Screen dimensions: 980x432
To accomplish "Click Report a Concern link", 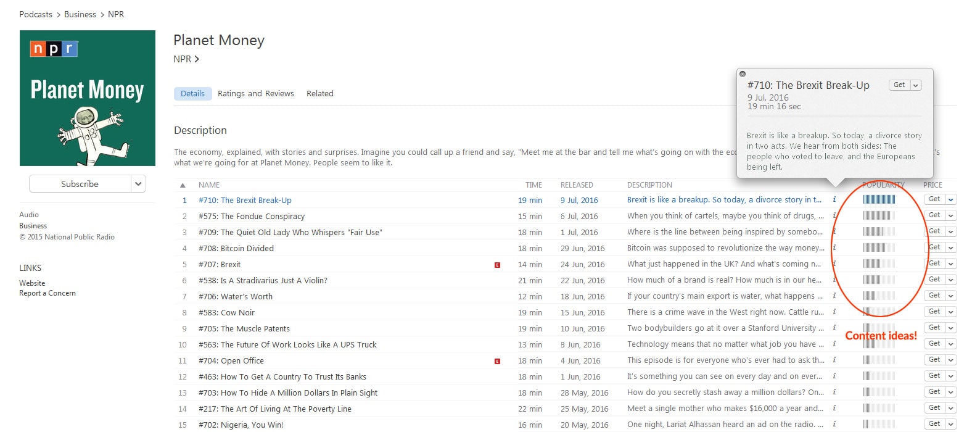I will (x=47, y=293).
